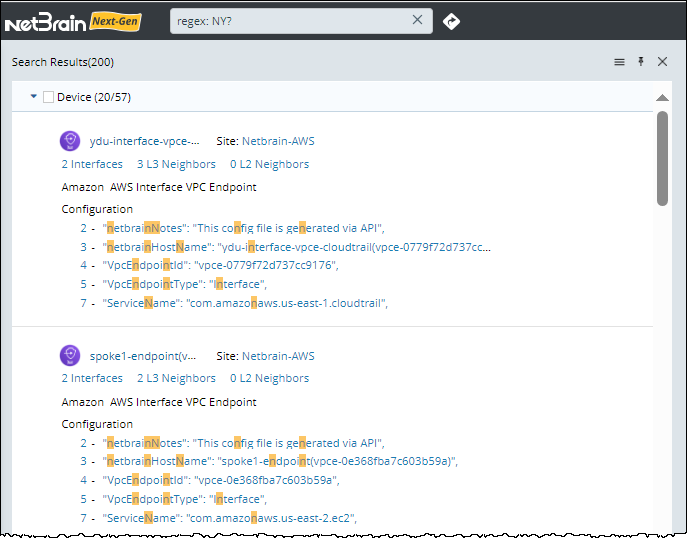View 0 L2 Neighbors of spoke1-endpoint
Viewport: 687px width, 538px height.
point(269,378)
